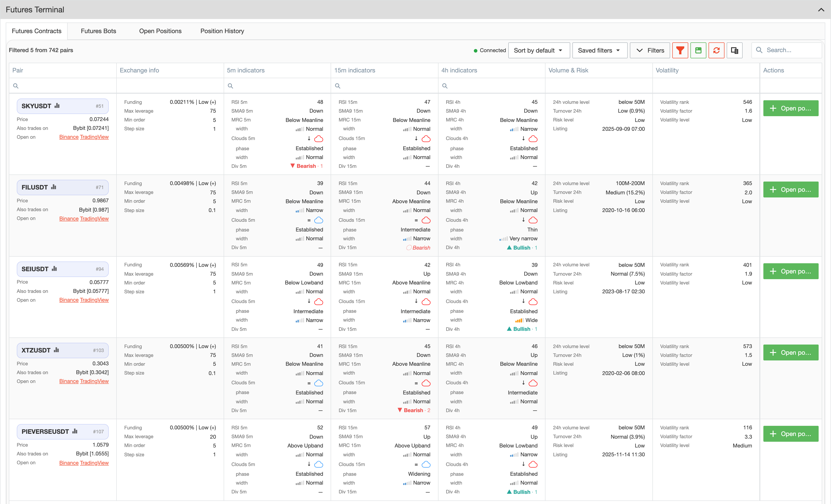Image resolution: width=831 pixels, height=504 pixels.
Task: Open Binance link for SKYUSDT
Action: pos(69,137)
